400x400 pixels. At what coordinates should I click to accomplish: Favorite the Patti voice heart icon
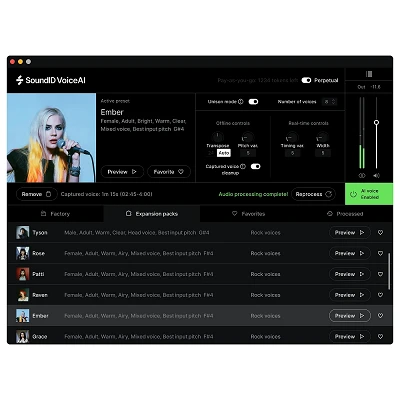(x=380, y=274)
